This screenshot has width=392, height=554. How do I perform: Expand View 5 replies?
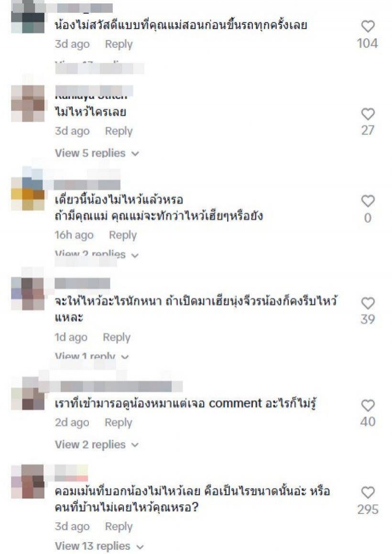point(97,153)
